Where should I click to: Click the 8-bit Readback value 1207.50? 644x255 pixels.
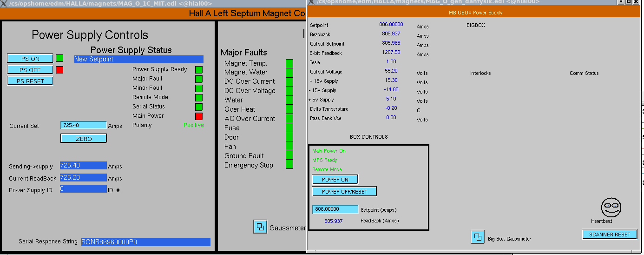(x=391, y=53)
